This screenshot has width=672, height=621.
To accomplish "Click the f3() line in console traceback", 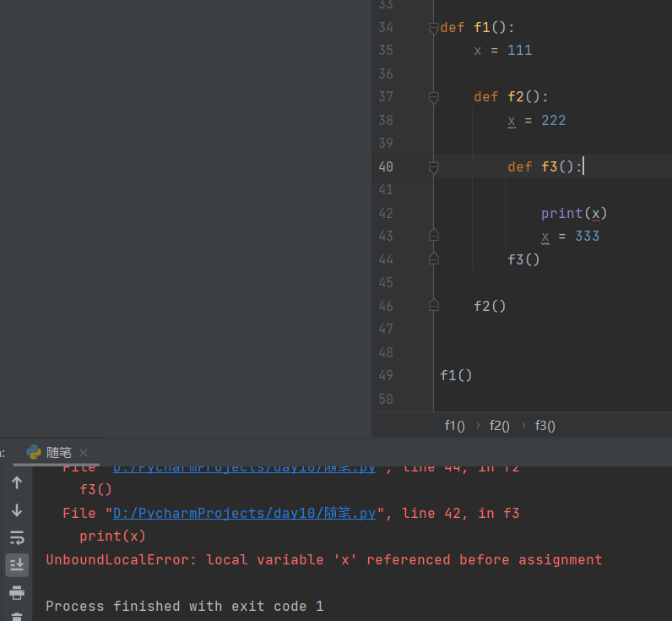I will coord(95,490).
